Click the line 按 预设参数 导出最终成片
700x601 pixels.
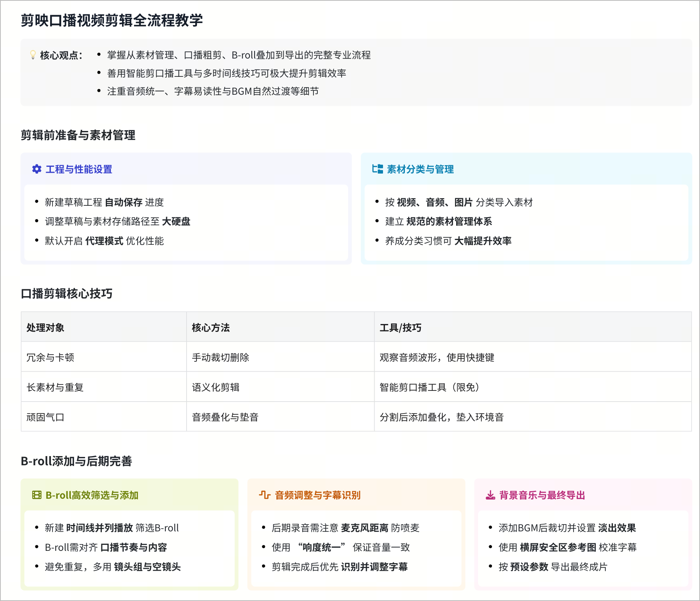pyautogui.click(x=553, y=567)
